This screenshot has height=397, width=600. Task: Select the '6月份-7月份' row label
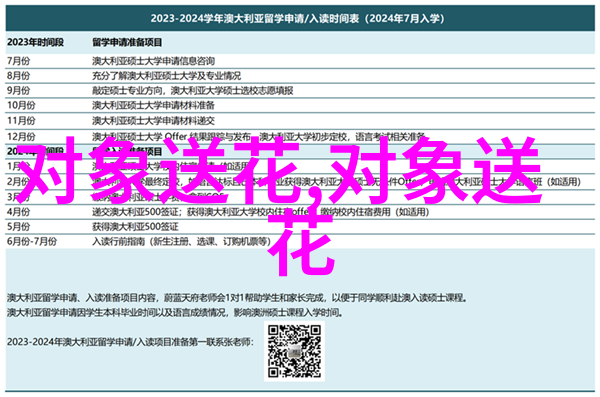tap(32, 242)
